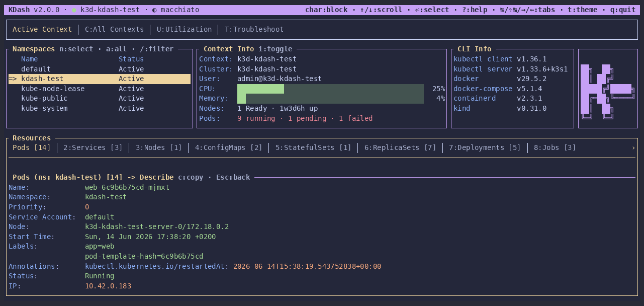Click the Status column header in Namespaces
The height and width of the screenshot is (306, 644).
(131, 59)
